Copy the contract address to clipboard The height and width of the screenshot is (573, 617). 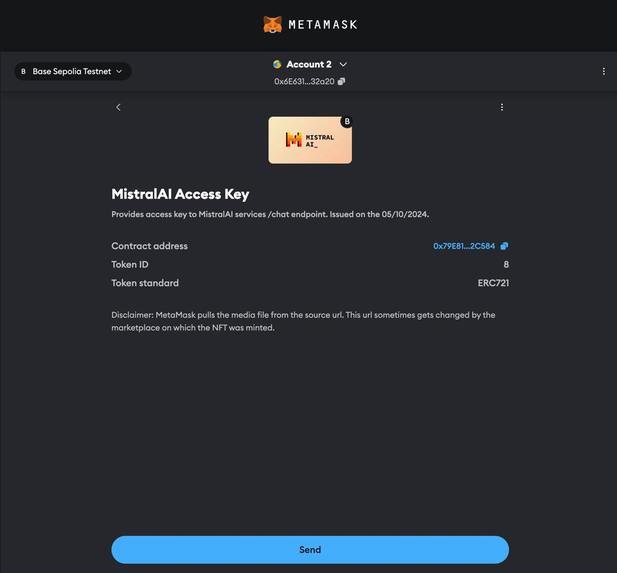tap(504, 246)
